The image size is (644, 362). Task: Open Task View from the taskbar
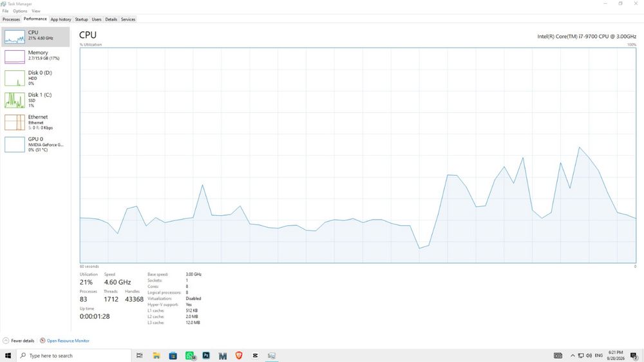[x=140, y=356]
